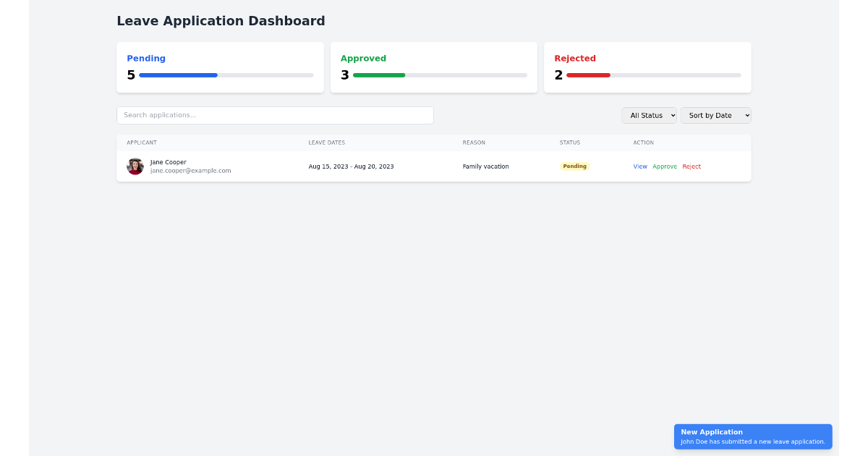Click the Rejected summary card

pos(647,67)
